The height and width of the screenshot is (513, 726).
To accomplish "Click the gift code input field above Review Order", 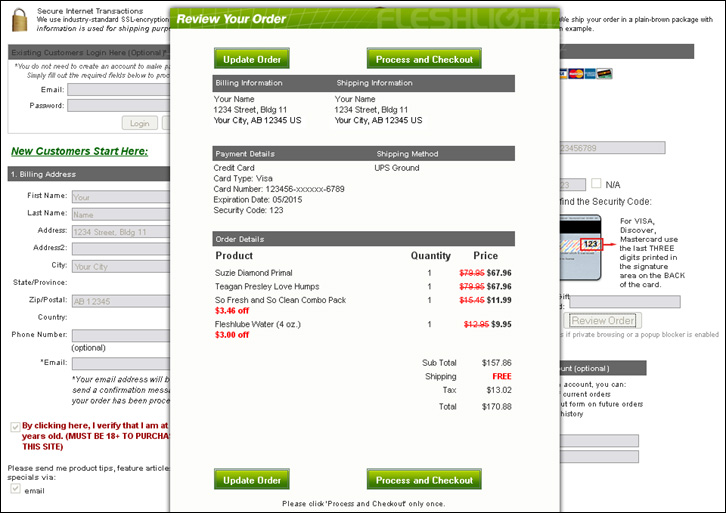I will 625,302.
